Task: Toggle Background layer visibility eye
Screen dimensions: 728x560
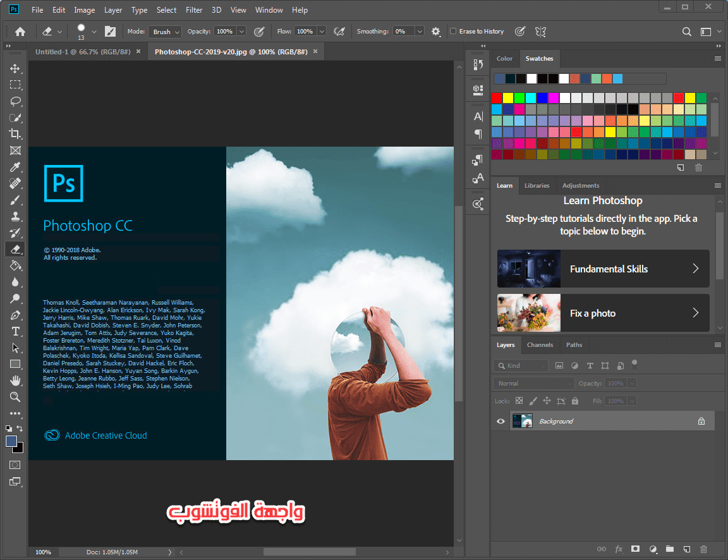Action: coord(500,421)
